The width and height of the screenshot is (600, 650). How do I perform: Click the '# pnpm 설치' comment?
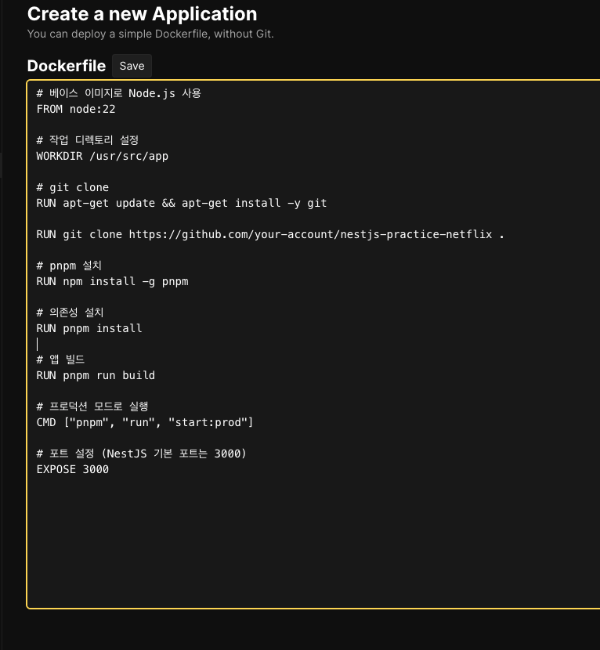[x=69, y=266]
